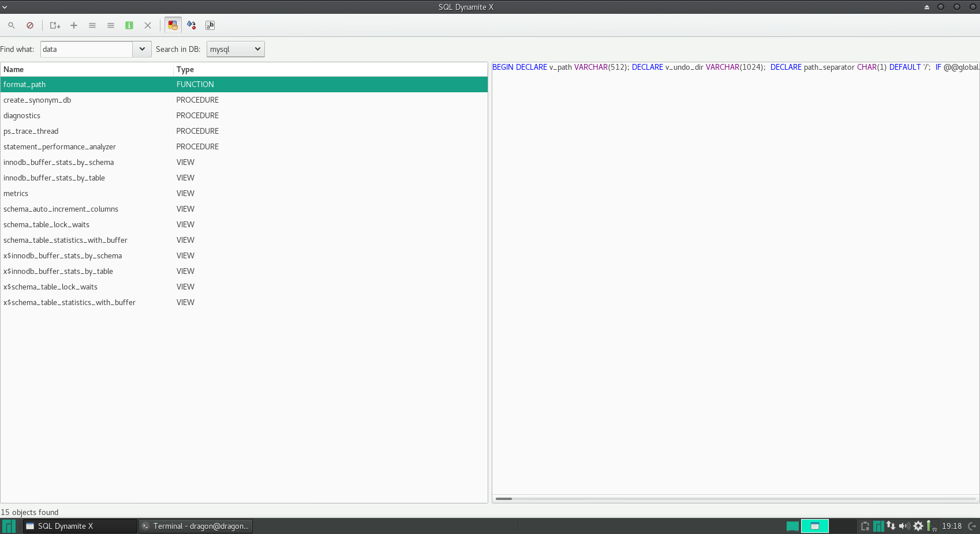980x534 pixels.
Task: Click the gray X icon in toolbar
Action: click(x=148, y=25)
